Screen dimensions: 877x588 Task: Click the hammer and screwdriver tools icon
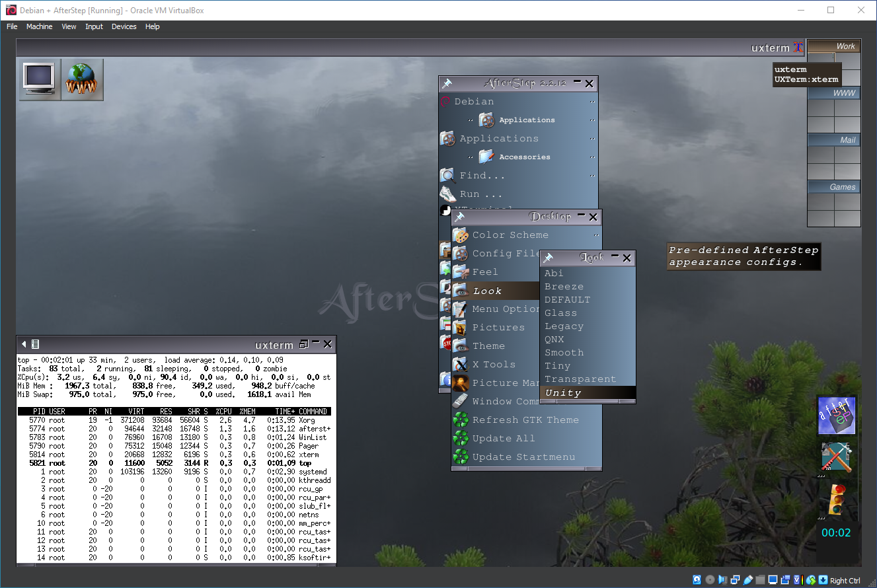tap(836, 457)
